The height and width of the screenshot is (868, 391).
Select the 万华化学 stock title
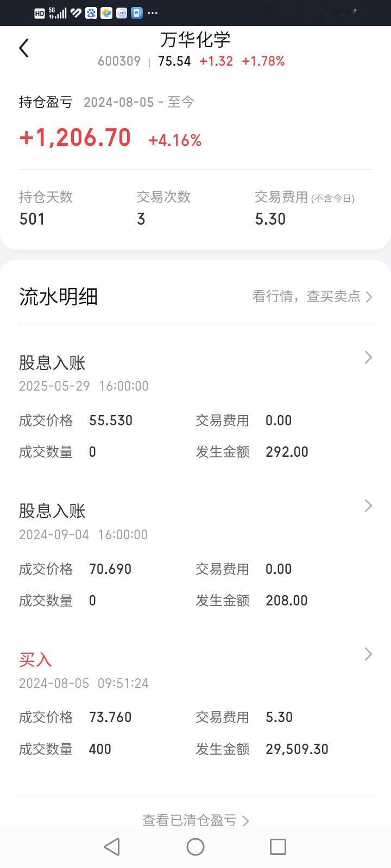[195, 40]
